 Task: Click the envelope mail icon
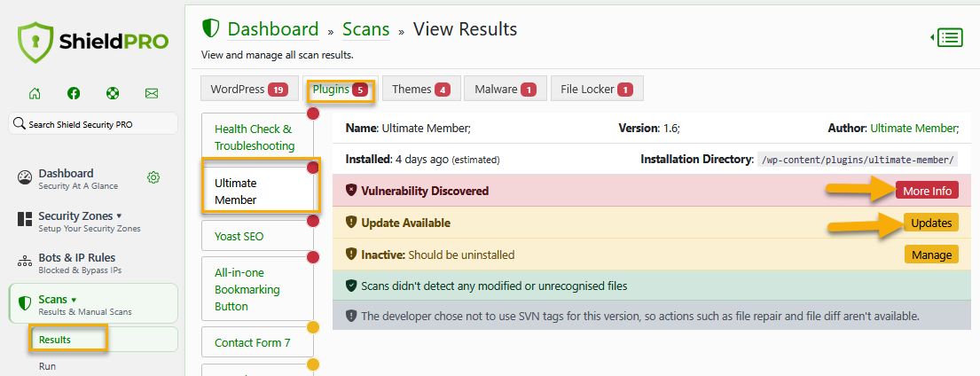click(x=152, y=94)
